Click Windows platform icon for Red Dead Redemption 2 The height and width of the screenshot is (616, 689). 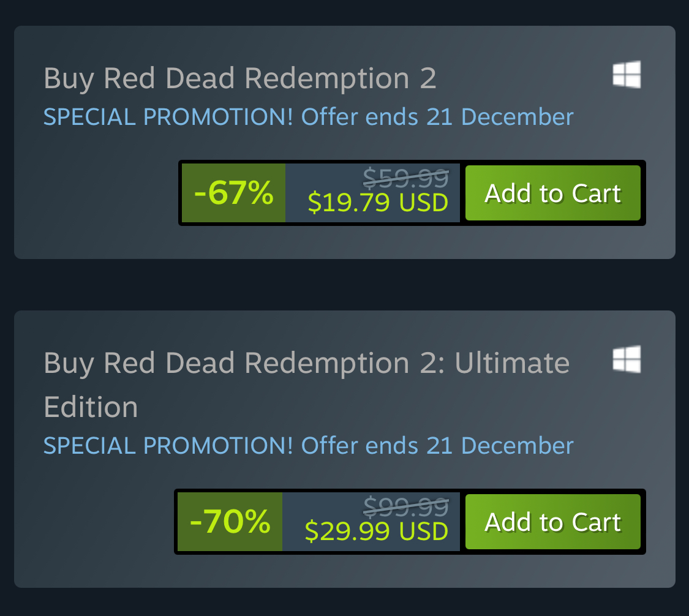[627, 74]
